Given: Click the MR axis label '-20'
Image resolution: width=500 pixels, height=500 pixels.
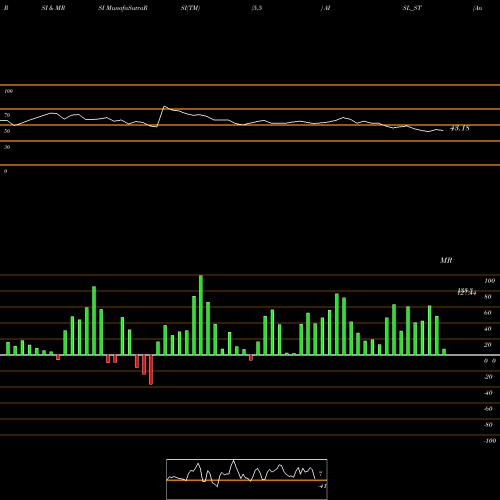Looking at the screenshot, I should coord(488,377).
